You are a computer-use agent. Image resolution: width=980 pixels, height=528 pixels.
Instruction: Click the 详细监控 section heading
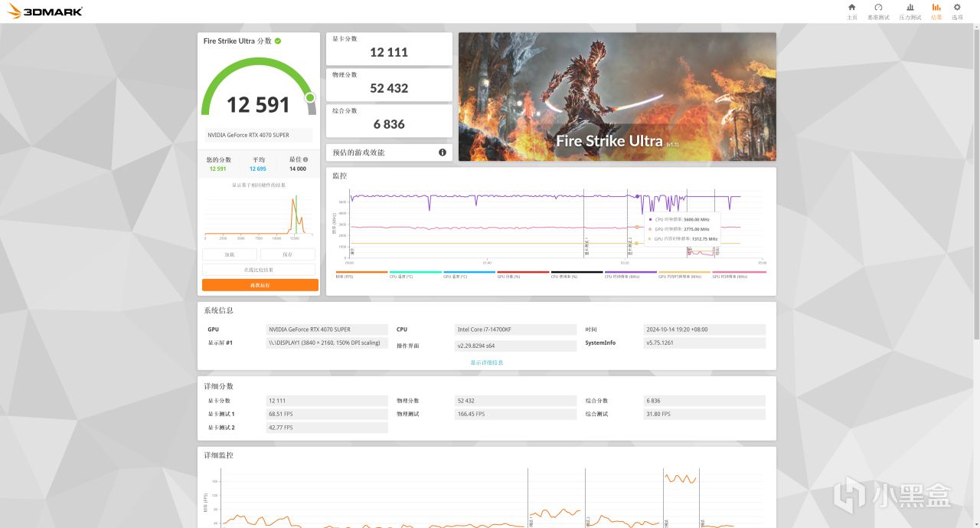tap(218, 455)
